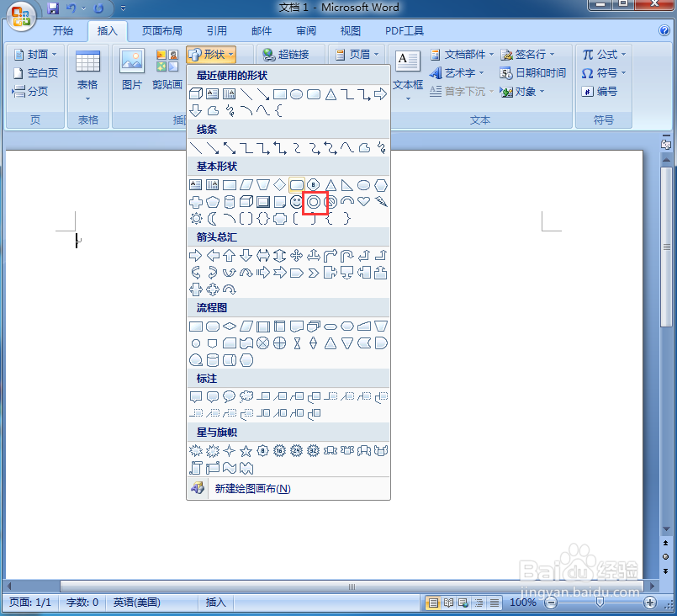Switch to the Mailings tab
This screenshot has height=616, width=677.
click(262, 30)
